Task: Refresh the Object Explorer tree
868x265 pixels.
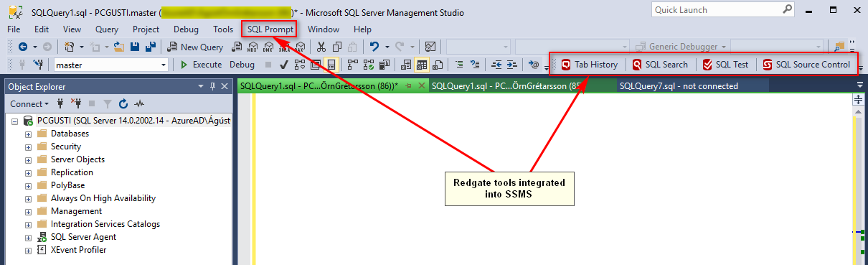Action: point(123,104)
